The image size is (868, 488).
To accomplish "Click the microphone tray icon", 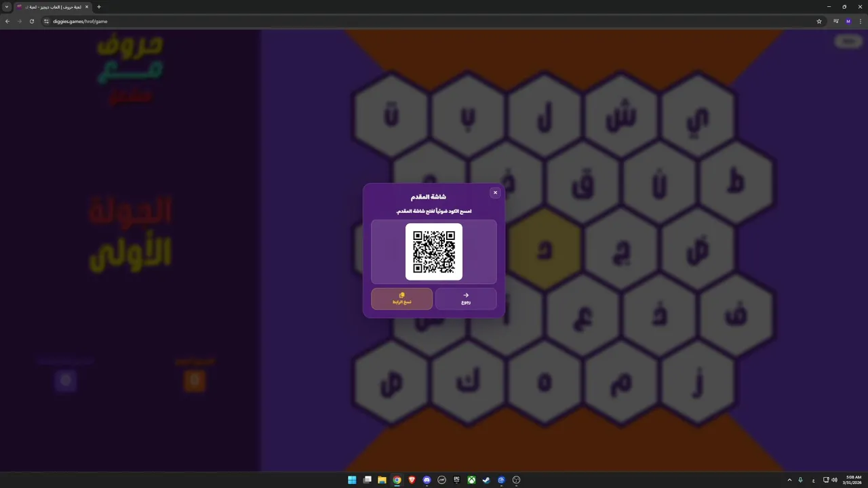I will [x=801, y=480].
